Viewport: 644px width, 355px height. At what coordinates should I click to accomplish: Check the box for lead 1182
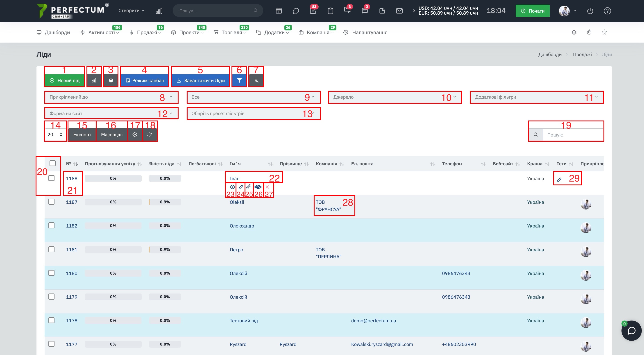pyautogui.click(x=52, y=225)
